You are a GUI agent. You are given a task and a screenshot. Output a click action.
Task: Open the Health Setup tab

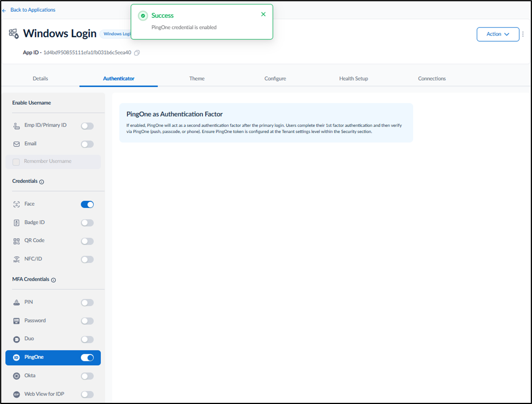tap(354, 79)
